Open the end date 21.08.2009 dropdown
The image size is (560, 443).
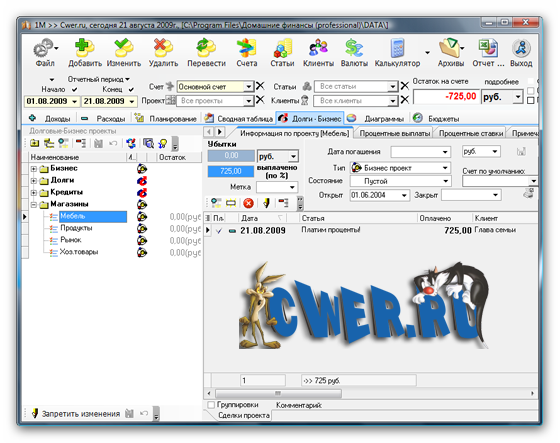(132, 101)
